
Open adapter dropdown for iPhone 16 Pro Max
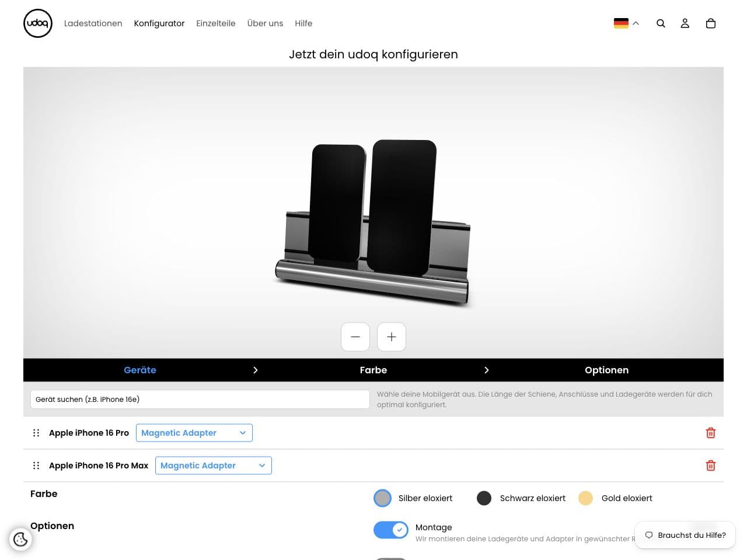pyautogui.click(x=214, y=466)
